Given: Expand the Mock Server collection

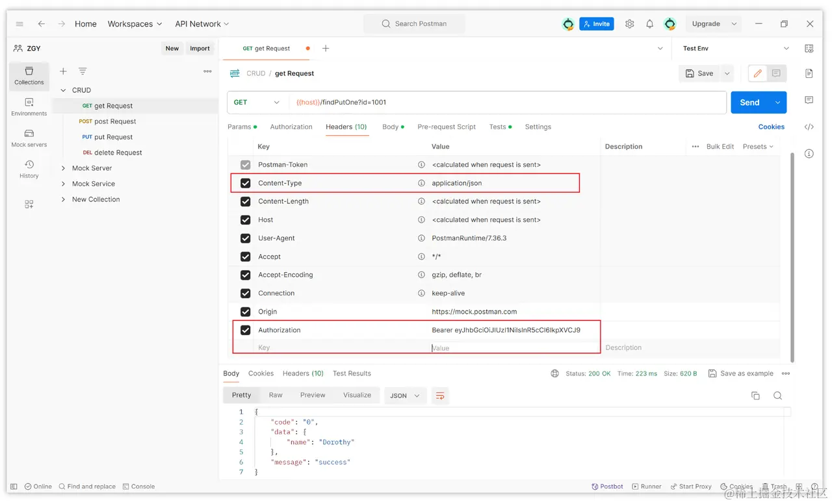Looking at the screenshot, I should (x=63, y=168).
